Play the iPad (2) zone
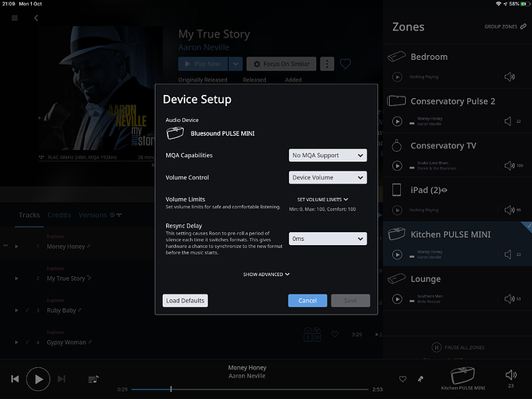This screenshot has height=399, width=532. pyautogui.click(x=397, y=210)
